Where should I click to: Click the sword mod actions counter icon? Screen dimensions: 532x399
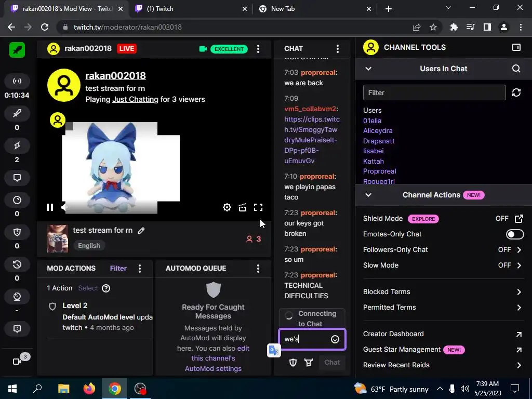click(x=17, y=113)
